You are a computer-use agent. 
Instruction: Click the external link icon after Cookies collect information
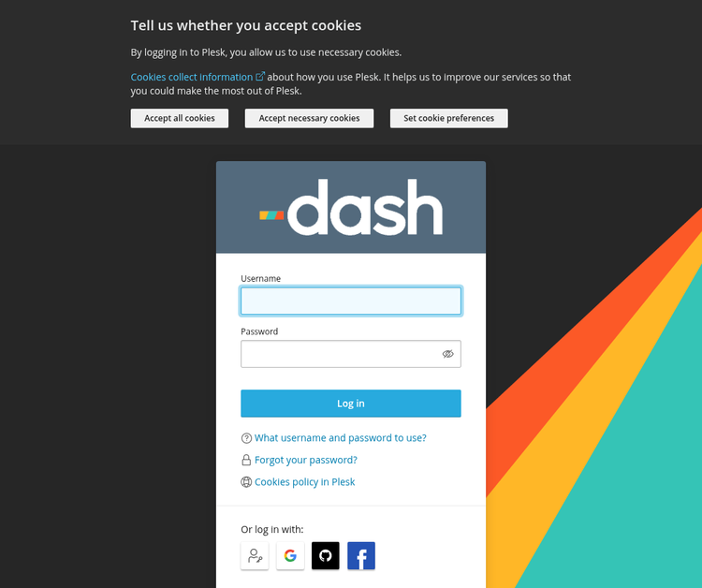point(261,77)
